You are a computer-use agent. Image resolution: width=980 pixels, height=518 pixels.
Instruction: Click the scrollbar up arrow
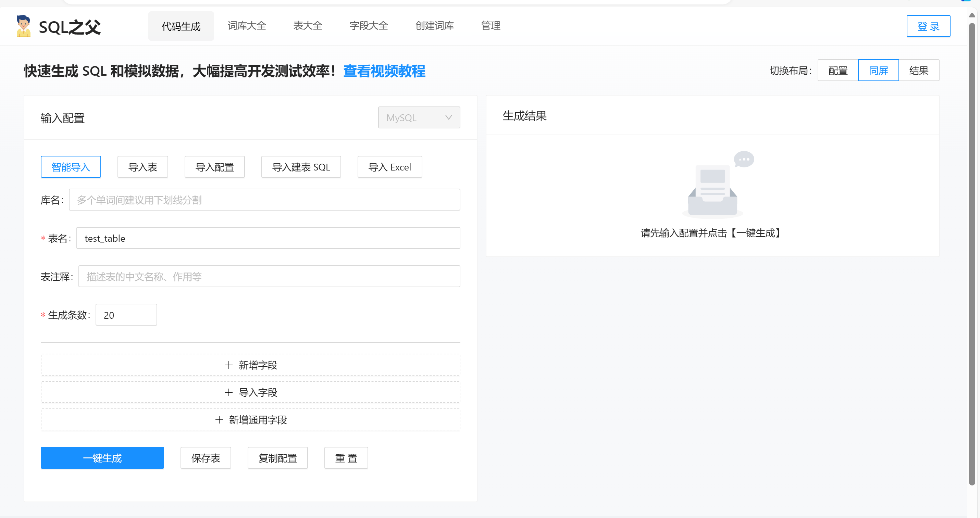click(x=972, y=15)
